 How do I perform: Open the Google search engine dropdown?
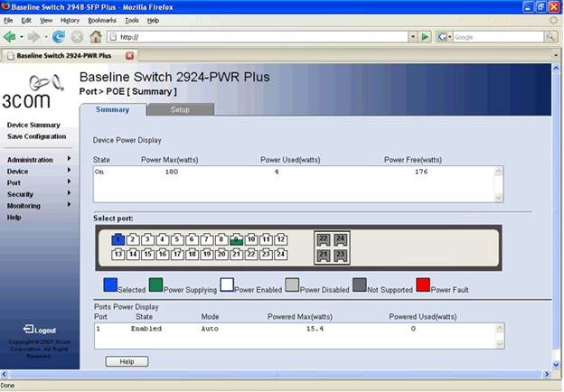pos(449,37)
